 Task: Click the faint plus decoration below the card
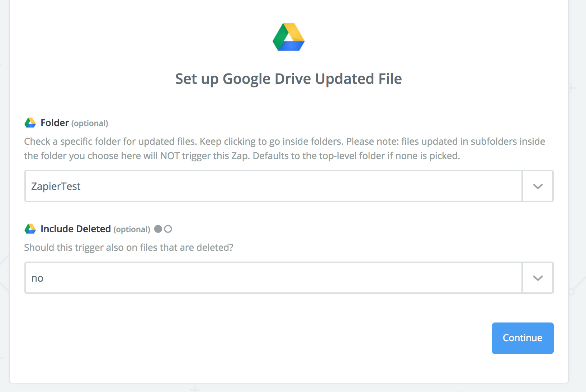pyautogui.click(x=195, y=388)
